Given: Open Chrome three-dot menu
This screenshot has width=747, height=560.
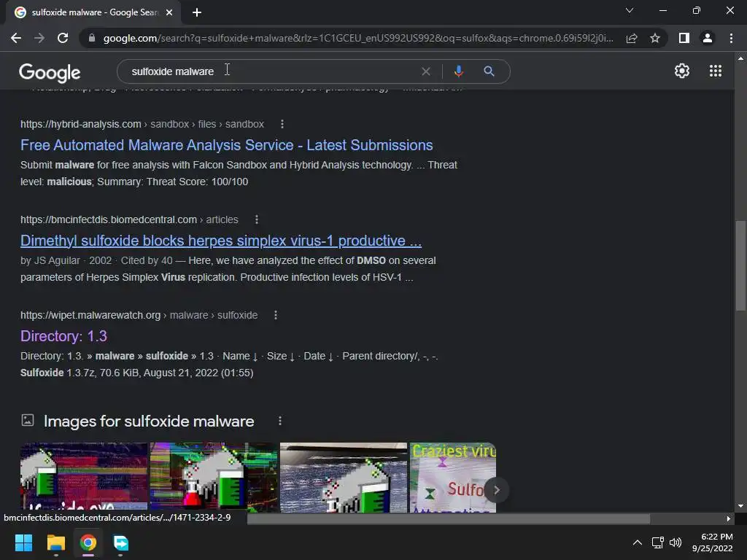Looking at the screenshot, I should [x=731, y=38].
